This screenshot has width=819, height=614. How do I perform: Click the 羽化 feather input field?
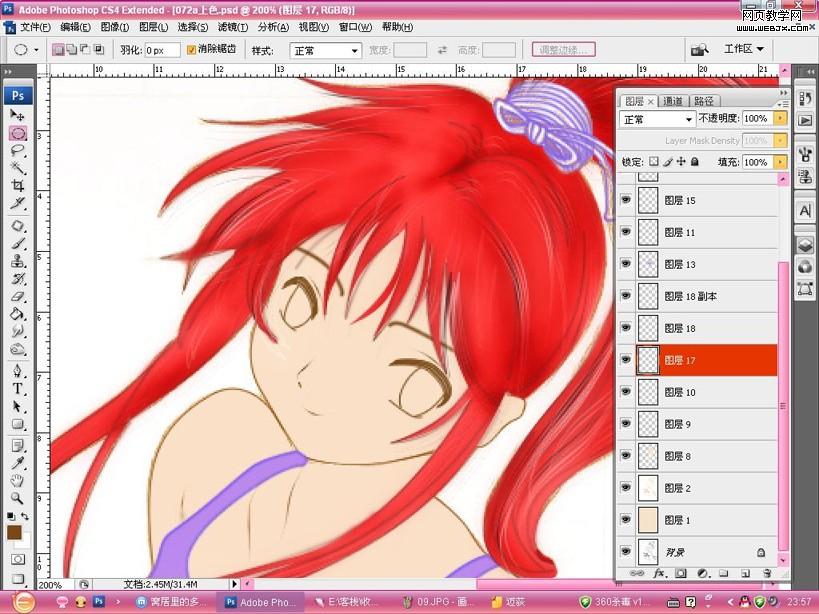click(x=162, y=51)
